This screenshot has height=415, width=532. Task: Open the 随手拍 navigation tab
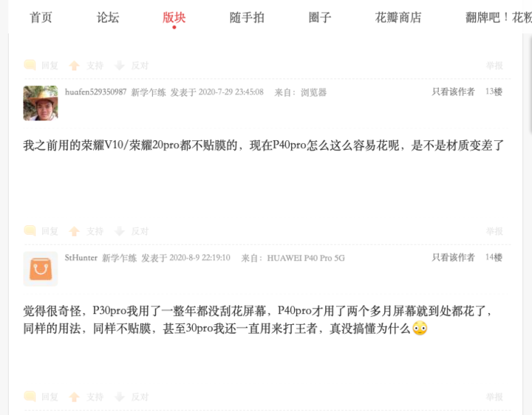(247, 17)
